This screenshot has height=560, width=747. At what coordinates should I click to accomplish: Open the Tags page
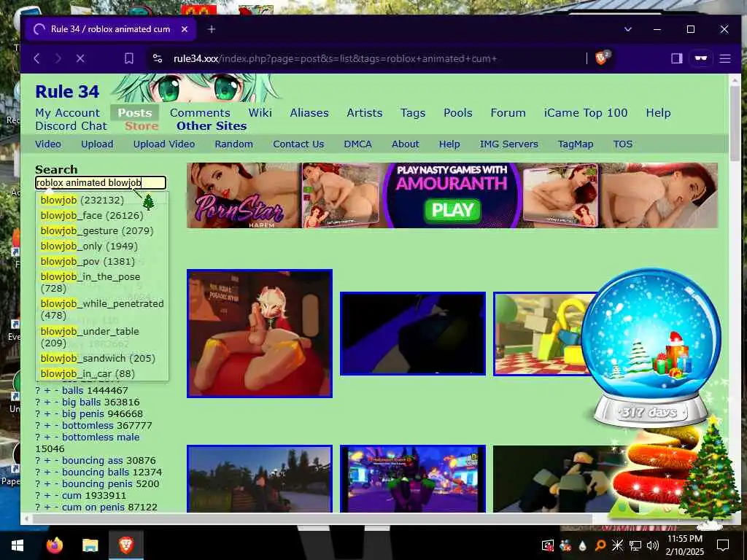(413, 113)
